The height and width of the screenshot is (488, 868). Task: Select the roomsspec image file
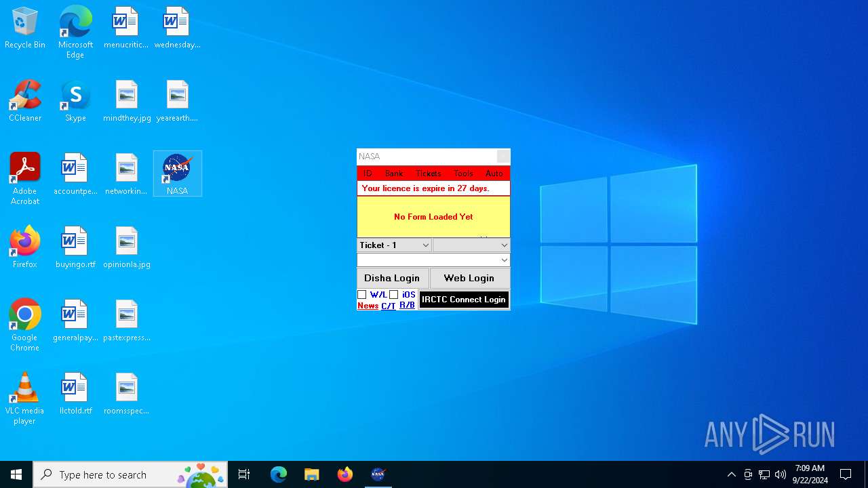point(126,394)
